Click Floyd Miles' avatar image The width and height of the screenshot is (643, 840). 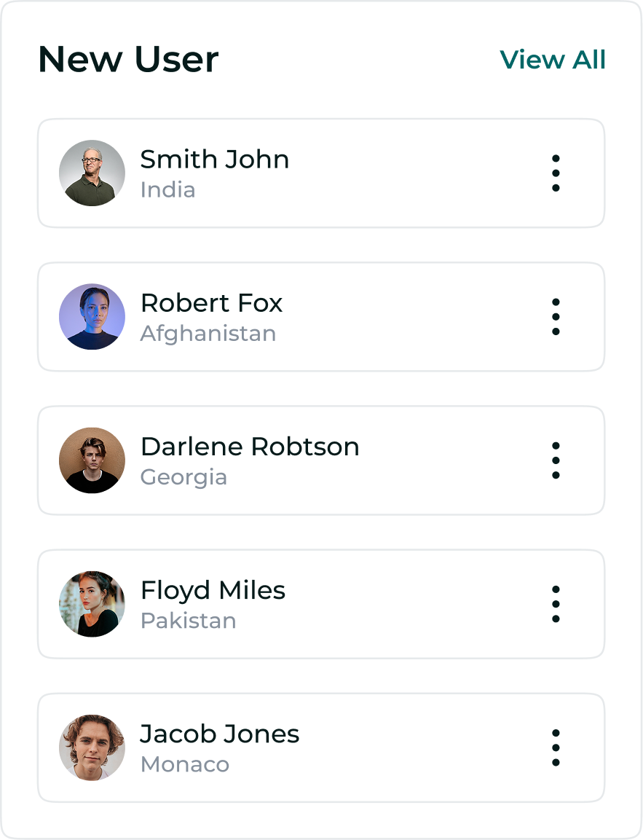[92, 604]
